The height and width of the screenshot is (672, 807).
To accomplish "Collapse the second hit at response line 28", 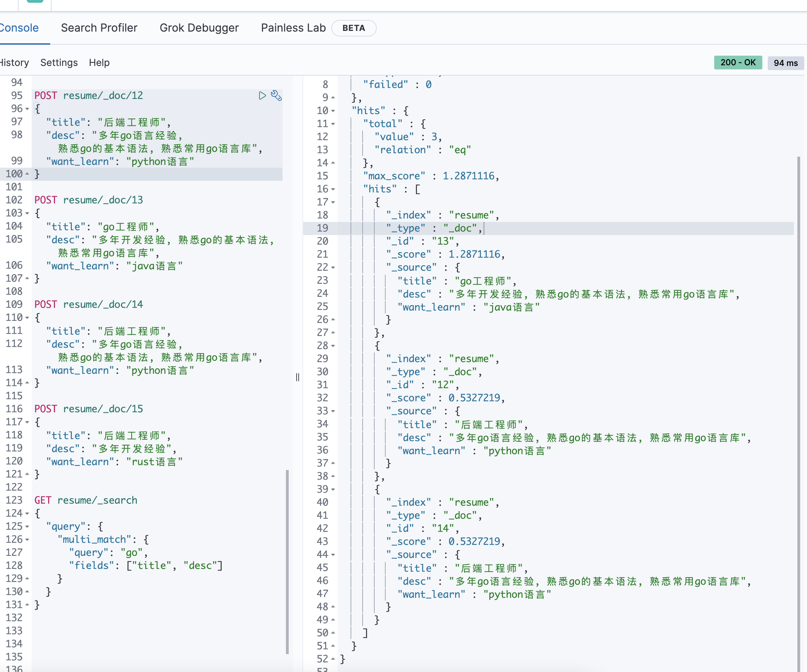I will pyautogui.click(x=333, y=346).
